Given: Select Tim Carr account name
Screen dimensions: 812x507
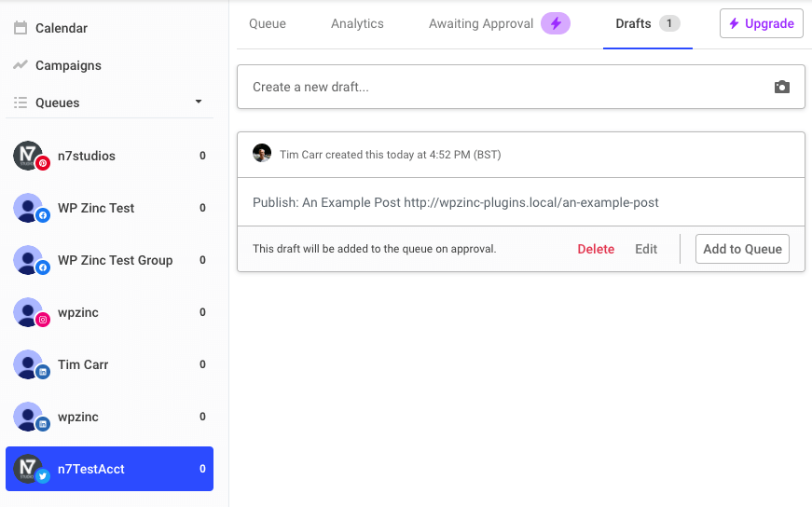Looking at the screenshot, I should [83, 364].
